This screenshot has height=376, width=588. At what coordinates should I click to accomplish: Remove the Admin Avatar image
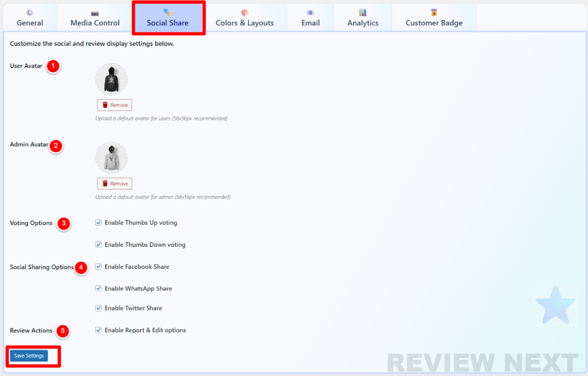point(115,184)
